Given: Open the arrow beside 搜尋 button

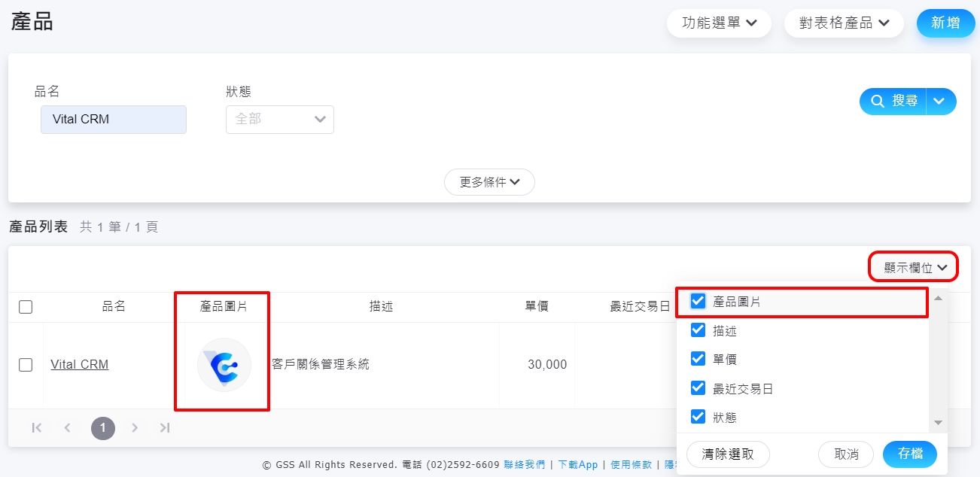Looking at the screenshot, I should coord(941,102).
